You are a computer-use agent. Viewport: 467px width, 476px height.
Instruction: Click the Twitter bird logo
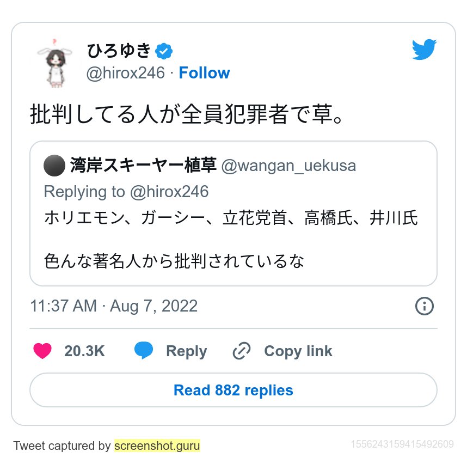(424, 50)
